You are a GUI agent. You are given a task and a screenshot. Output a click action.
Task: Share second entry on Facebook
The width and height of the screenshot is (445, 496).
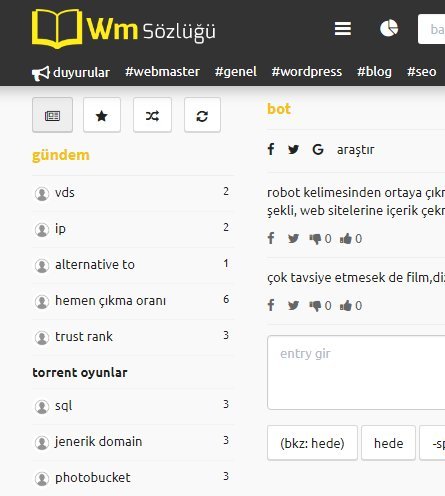point(271,305)
